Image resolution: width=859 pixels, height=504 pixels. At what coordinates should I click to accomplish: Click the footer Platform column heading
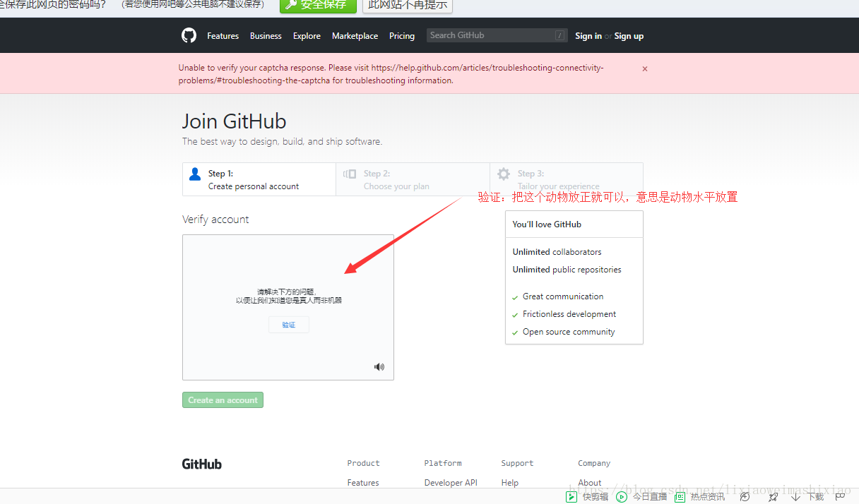point(443,463)
